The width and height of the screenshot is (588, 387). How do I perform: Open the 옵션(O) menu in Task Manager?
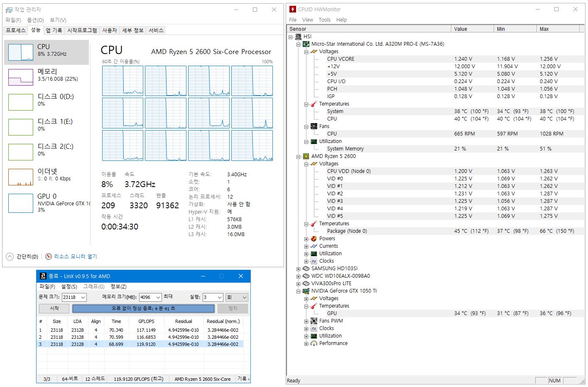(36, 20)
